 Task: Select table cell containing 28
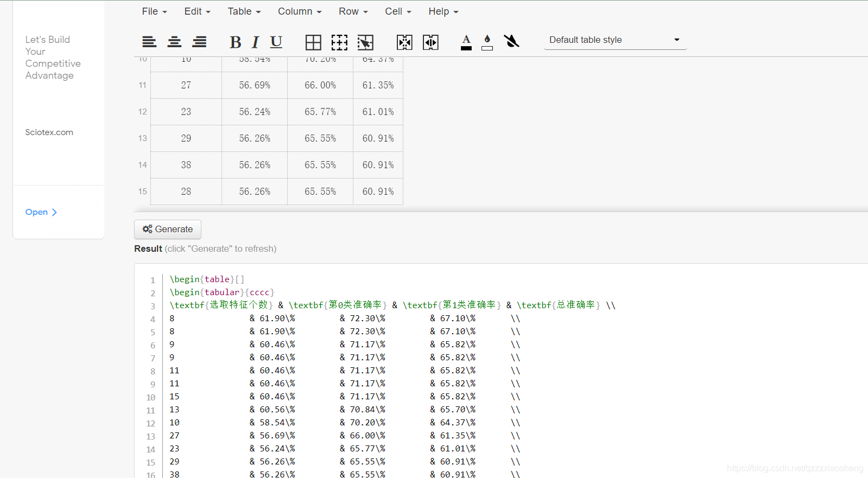click(186, 192)
